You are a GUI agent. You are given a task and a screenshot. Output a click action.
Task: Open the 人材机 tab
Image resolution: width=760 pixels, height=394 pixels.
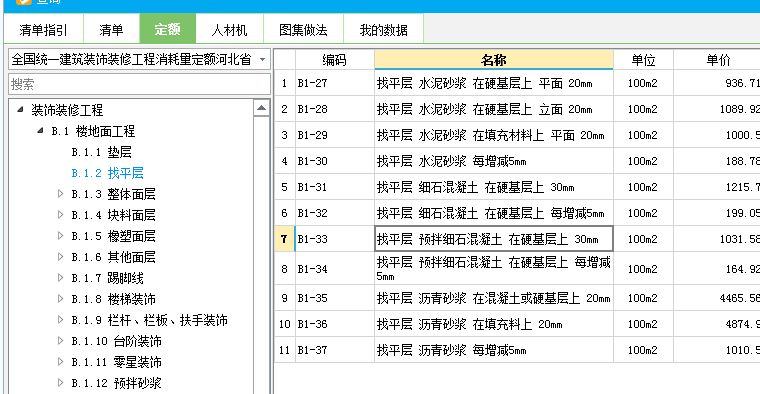pos(230,29)
